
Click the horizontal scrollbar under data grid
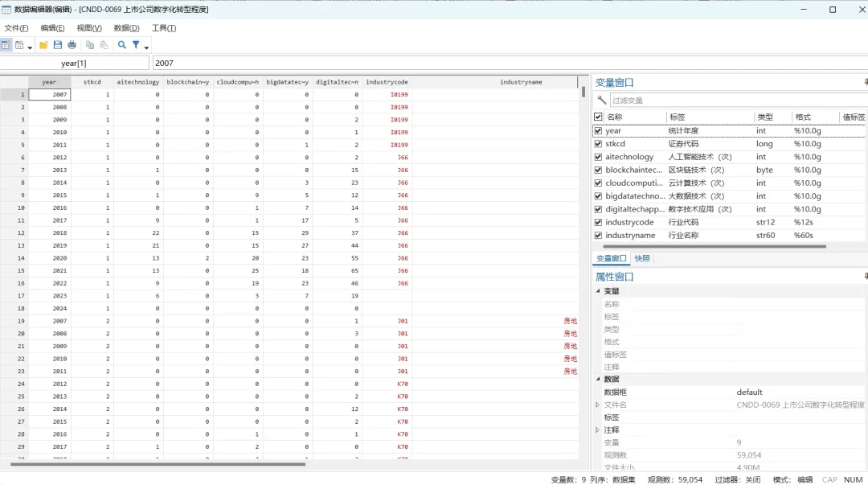click(x=158, y=465)
